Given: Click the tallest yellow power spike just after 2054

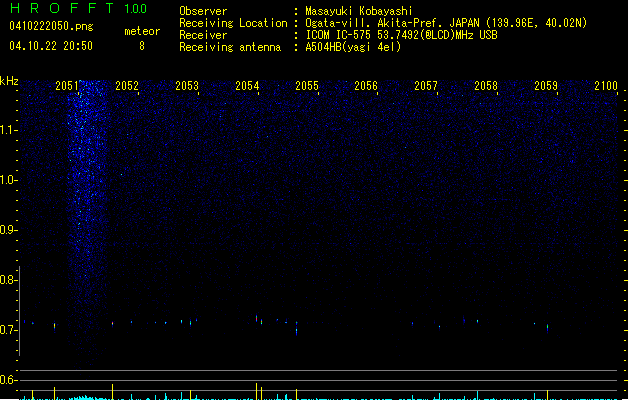Looking at the screenshot, I should pyautogui.click(x=256, y=391).
